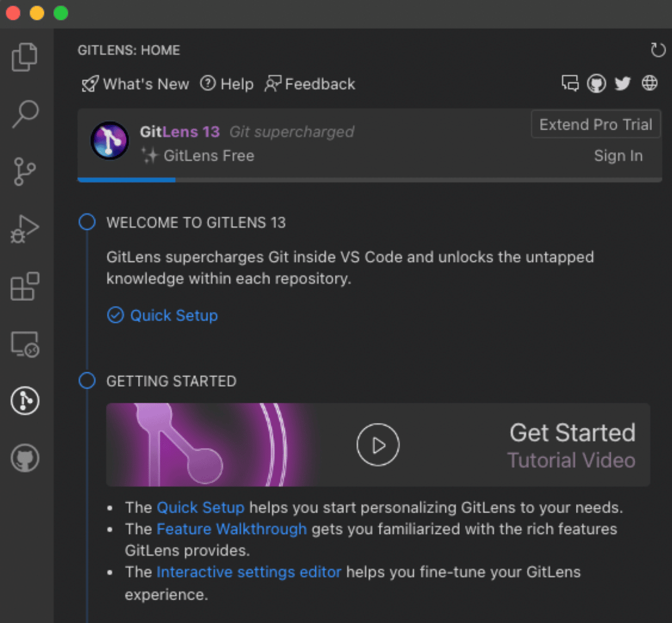This screenshot has height=623, width=672.
Task: Open the Source Control view
Action: pyautogui.click(x=25, y=171)
